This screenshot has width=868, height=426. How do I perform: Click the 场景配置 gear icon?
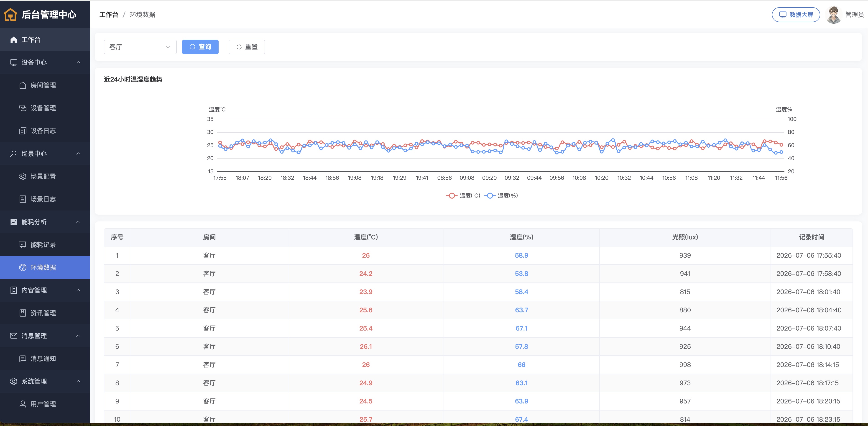tap(23, 176)
